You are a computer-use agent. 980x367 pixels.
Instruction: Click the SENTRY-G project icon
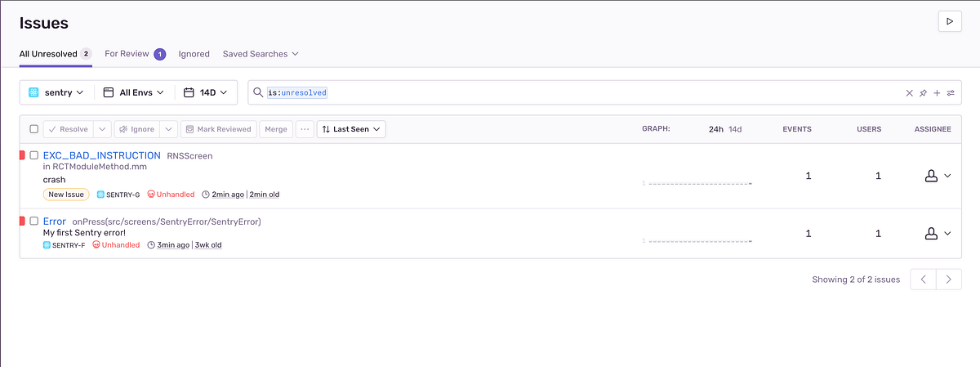point(100,195)
